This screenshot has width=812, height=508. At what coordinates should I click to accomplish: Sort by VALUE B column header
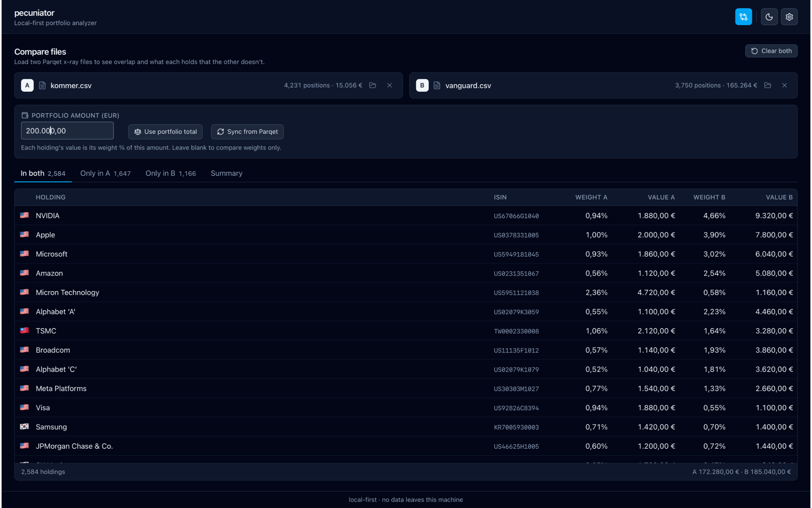tap(779, 197)
